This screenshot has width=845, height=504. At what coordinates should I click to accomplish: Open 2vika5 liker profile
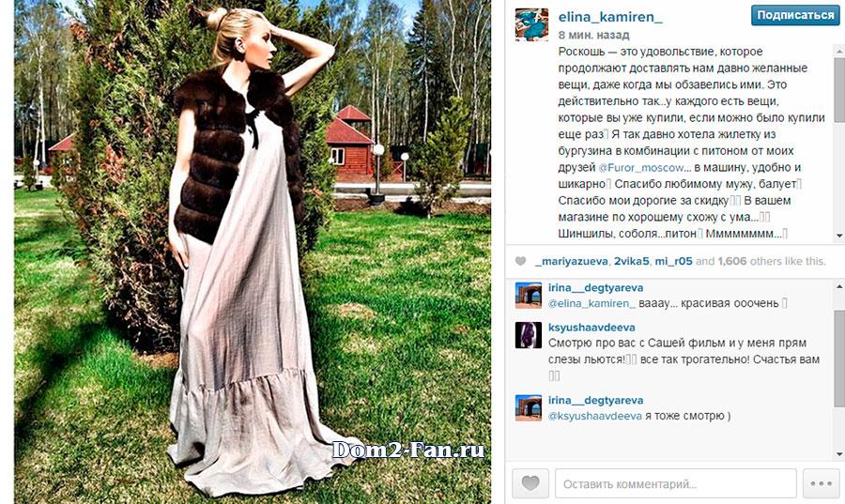point(632,261)
